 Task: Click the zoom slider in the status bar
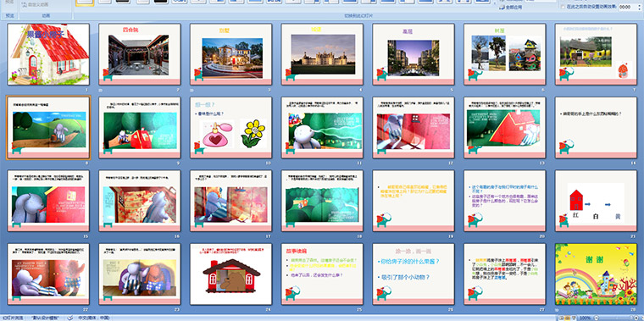point(616,318)
